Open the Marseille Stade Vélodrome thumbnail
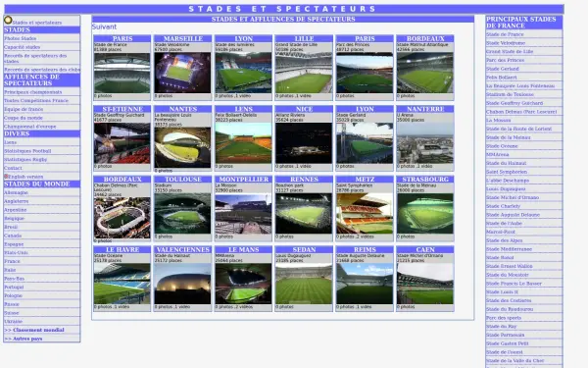 click(182, 73)
